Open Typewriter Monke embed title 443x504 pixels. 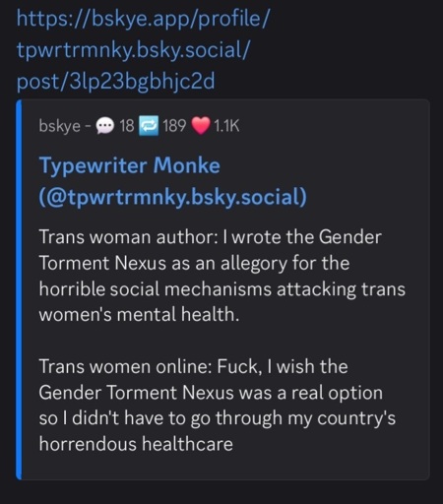[130, 165]
